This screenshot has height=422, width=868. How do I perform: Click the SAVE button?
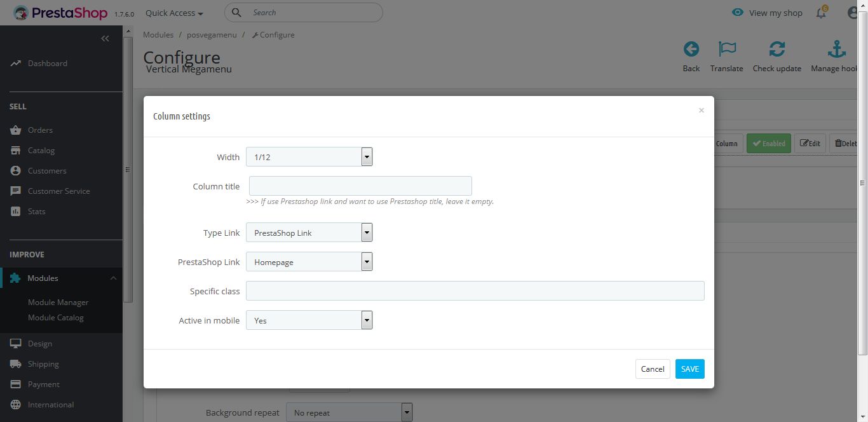coord(689,369)
